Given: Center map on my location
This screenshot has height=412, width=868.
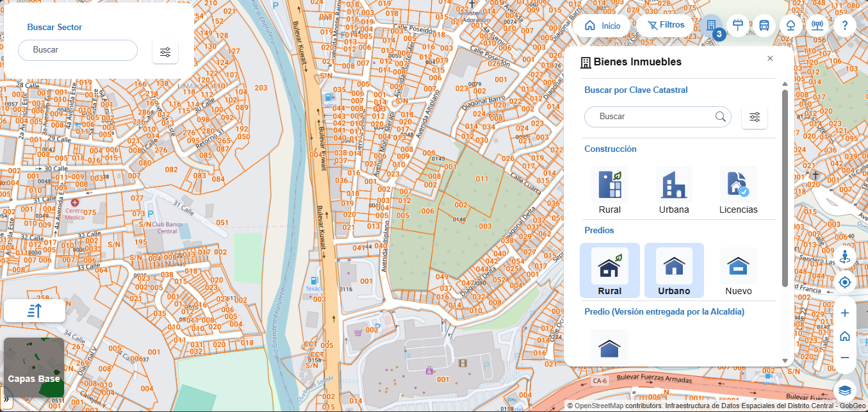Looking at the screenshot, I should (845, 283).
